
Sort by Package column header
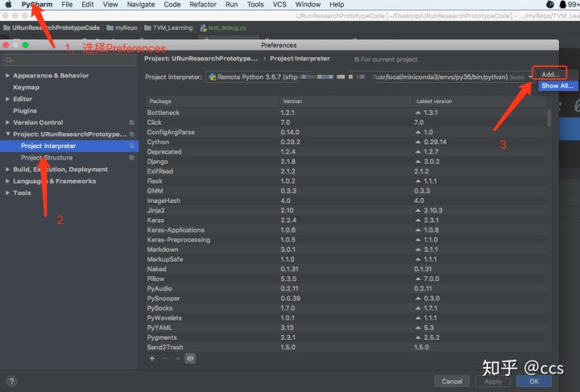[x=213, y=101]
